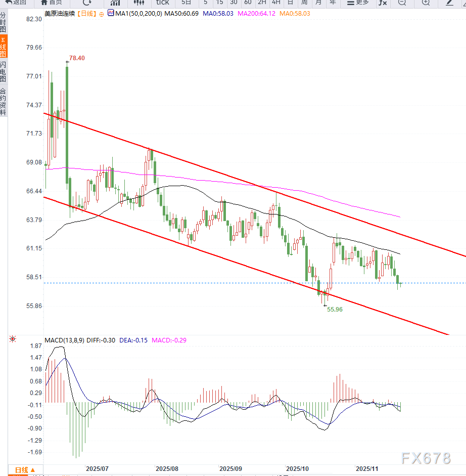Click the MA1 indicator chart icon
Screen dimensions: 466x476
[111, 14]
